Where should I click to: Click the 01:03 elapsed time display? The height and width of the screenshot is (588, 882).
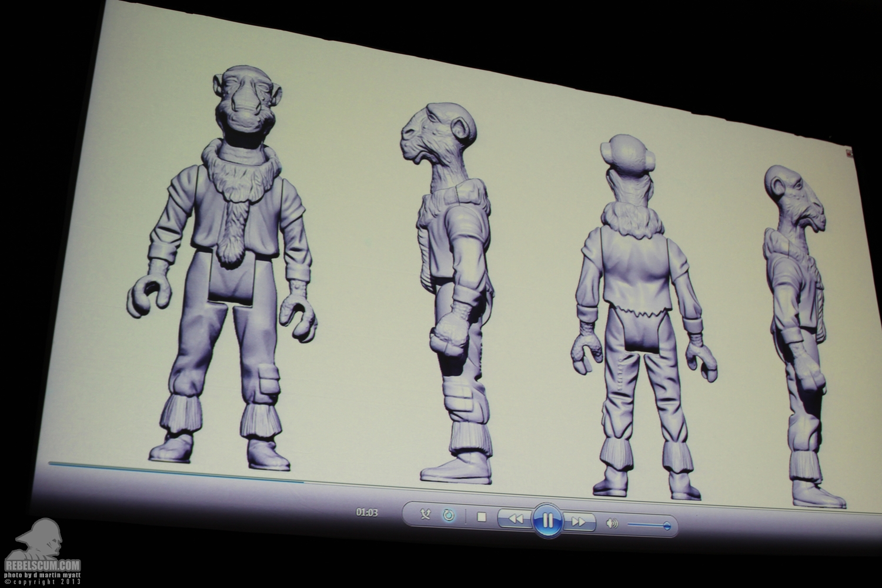[366, 512]
